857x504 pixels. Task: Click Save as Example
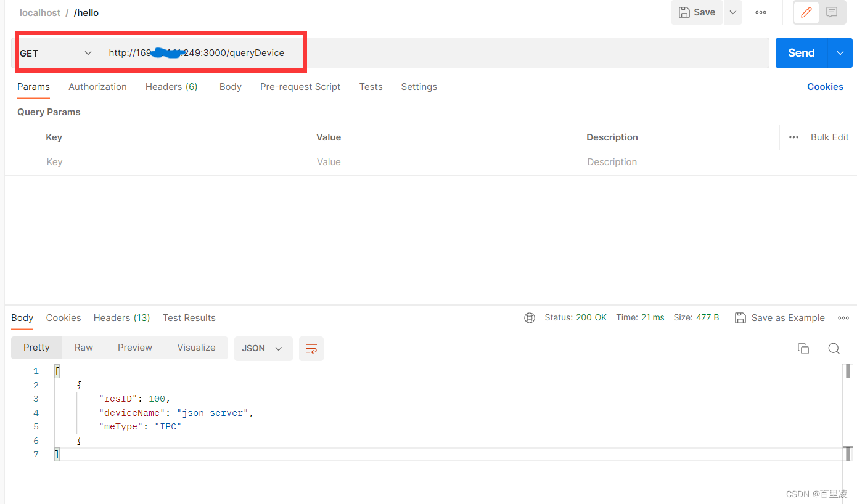780,318
